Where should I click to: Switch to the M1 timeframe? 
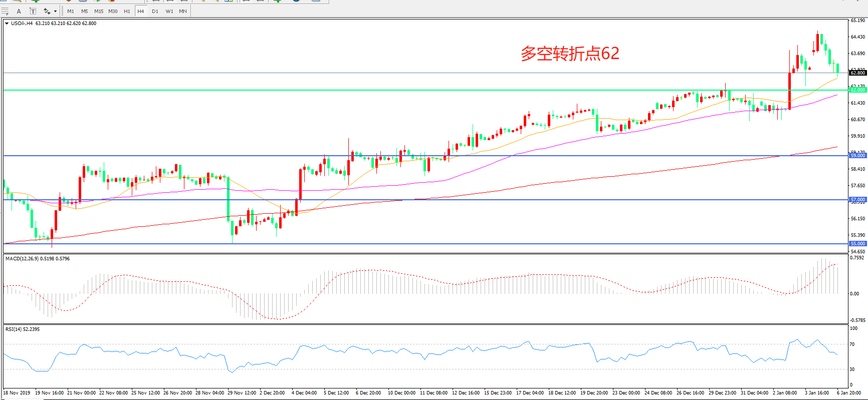[71, 11]
